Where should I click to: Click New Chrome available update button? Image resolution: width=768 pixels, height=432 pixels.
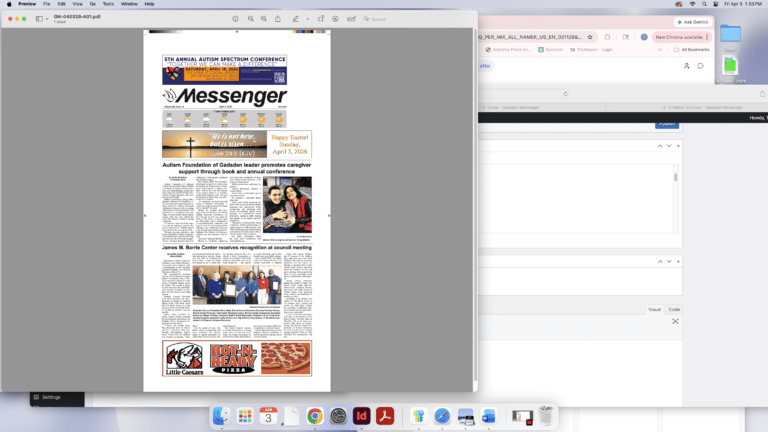point(682,37)
